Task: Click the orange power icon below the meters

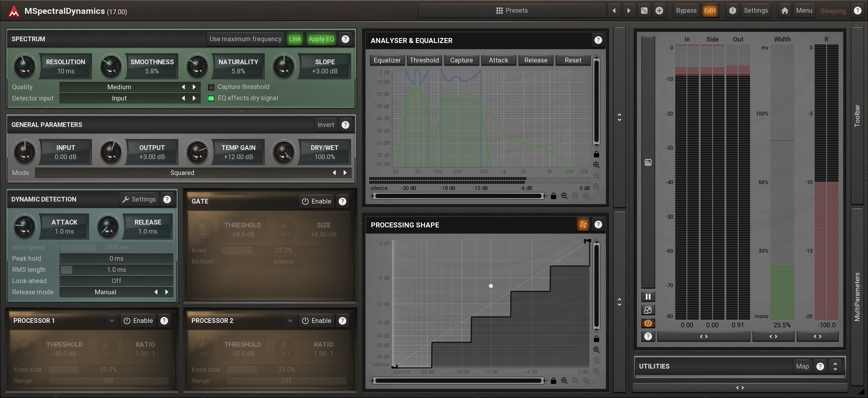Action: tap(648, 323)
